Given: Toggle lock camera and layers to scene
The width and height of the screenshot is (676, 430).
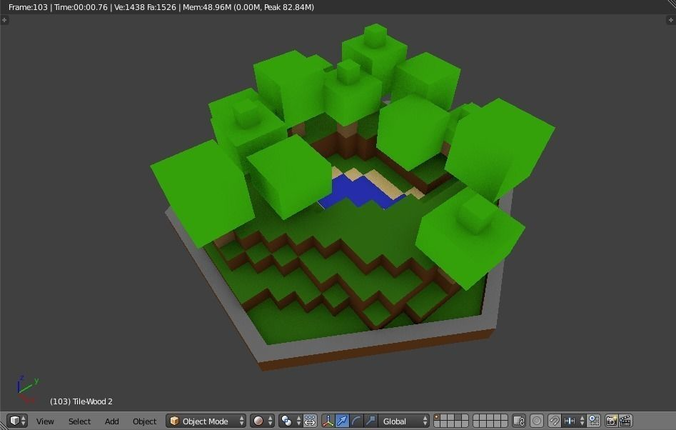Looking at the screenshot, I should click(x=519, y=421).
